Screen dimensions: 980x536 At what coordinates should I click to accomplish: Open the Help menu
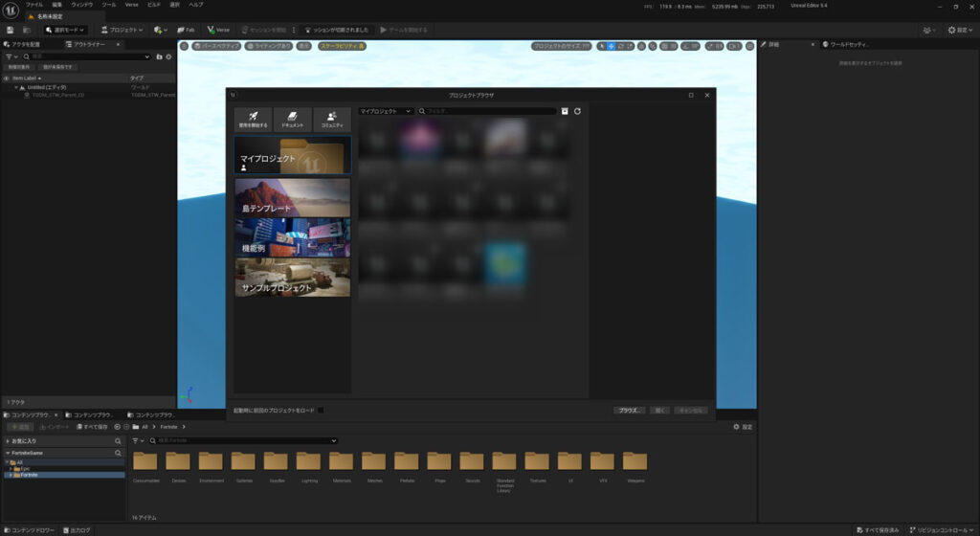pyautogui.click(x=195, y=5)
